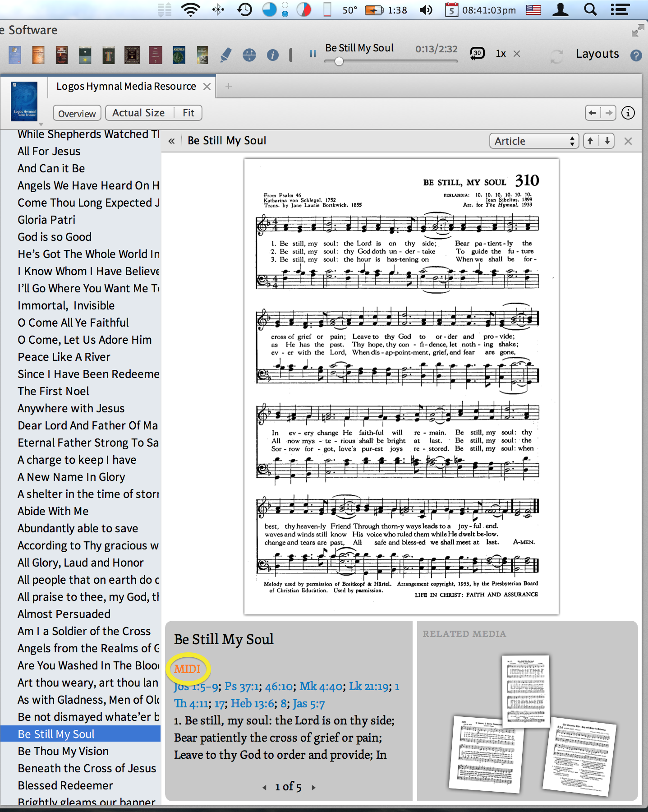Select hymn 'The First Noel'
The width and height of the screenshot is (648, 812).
(x=53, y=391)
